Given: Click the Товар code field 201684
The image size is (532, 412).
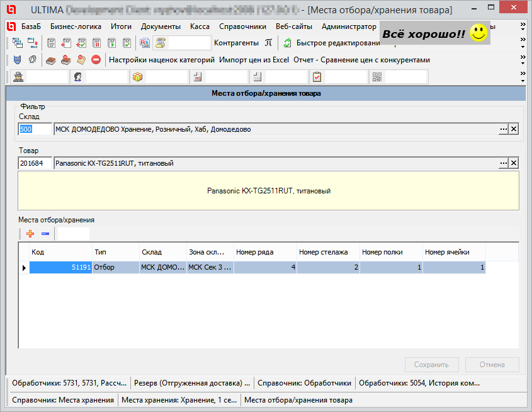Looking at the screenshot, I should [x=35, y=163].
